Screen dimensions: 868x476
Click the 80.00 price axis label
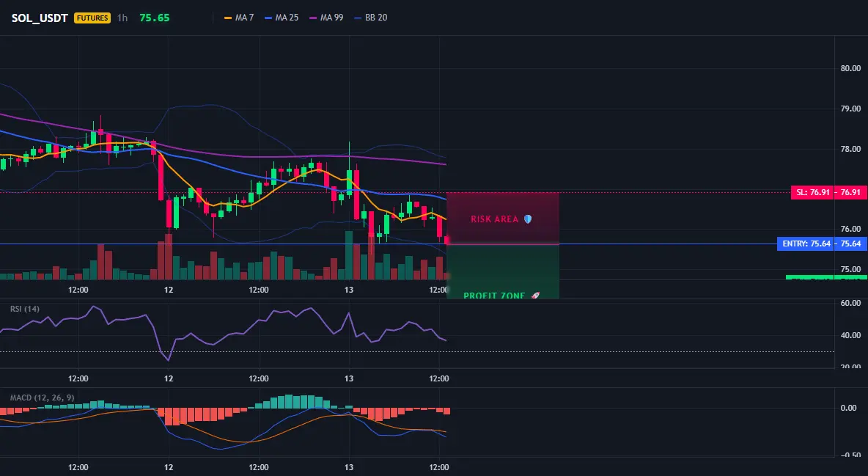(851, 68)
